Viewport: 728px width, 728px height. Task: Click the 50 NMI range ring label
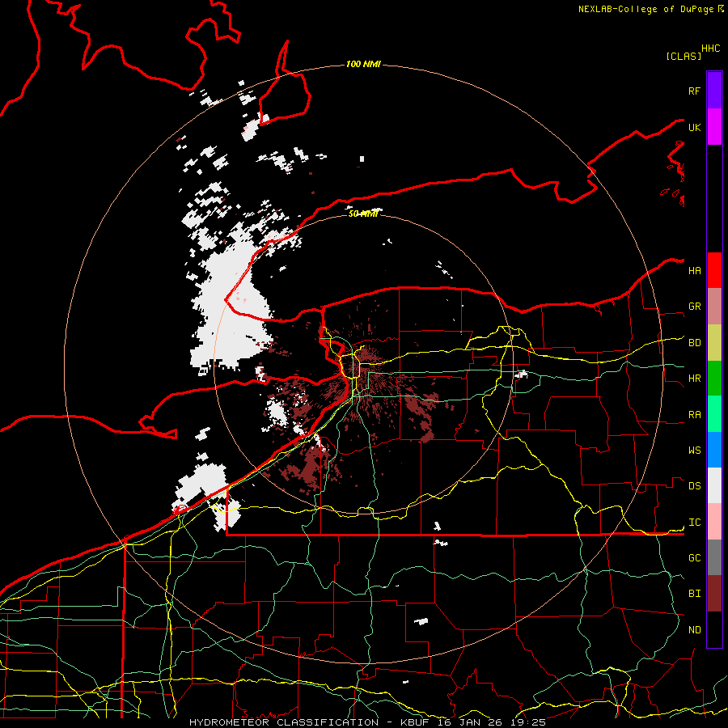[362, 214]
